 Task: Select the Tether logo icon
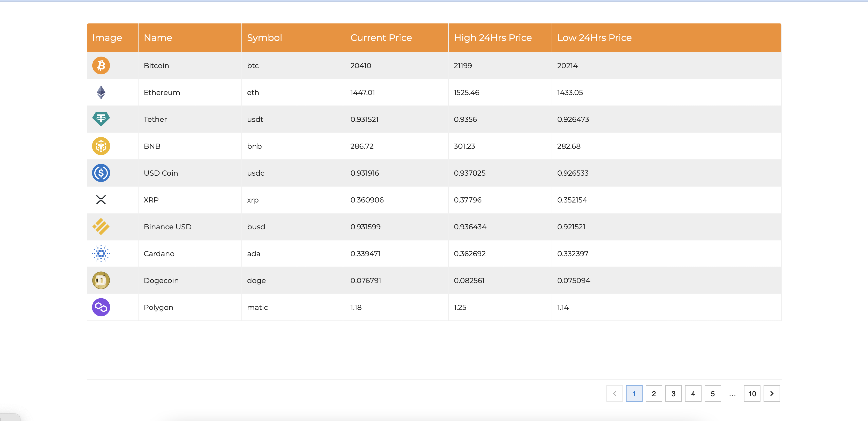101,119
